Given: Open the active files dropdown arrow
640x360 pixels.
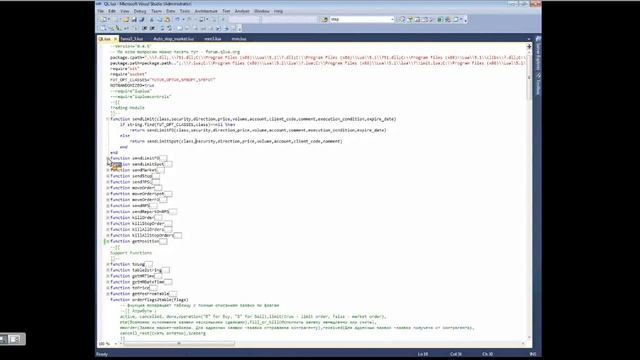Looking at the screenshot, I should [529, 39].
